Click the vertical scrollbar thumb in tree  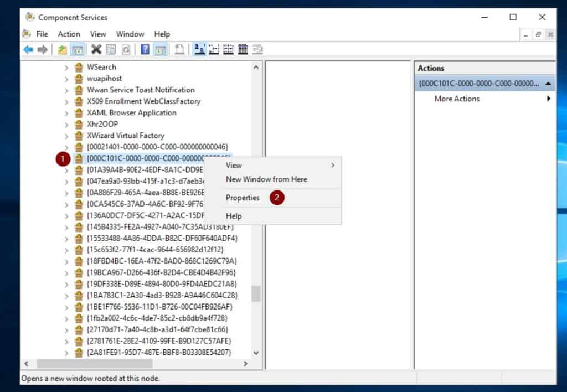pos(256,293)
